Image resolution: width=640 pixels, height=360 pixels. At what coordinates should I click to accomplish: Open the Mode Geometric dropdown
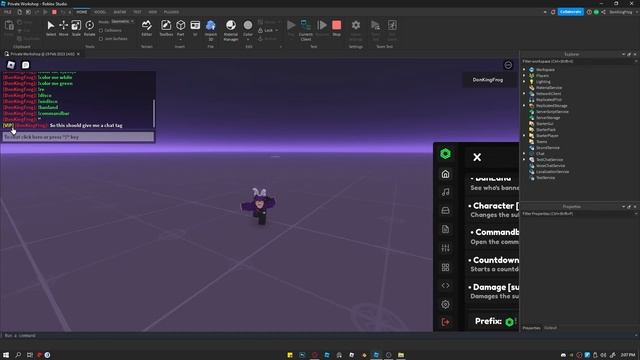(x=122, y=22)
